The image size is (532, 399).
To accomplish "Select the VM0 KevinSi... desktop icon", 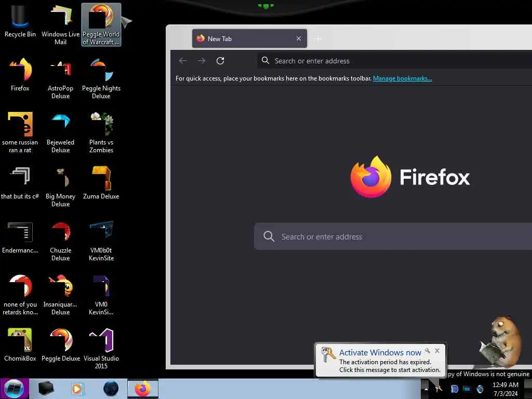I will point(101,295).
